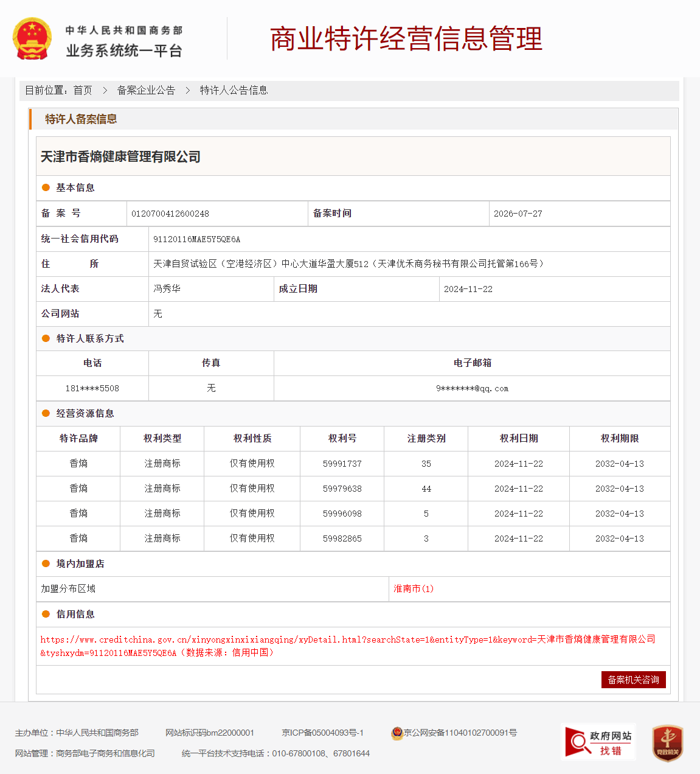Click rights number 59996098
The width and height of the screenshot is (700, 774).
pos(342,514)
